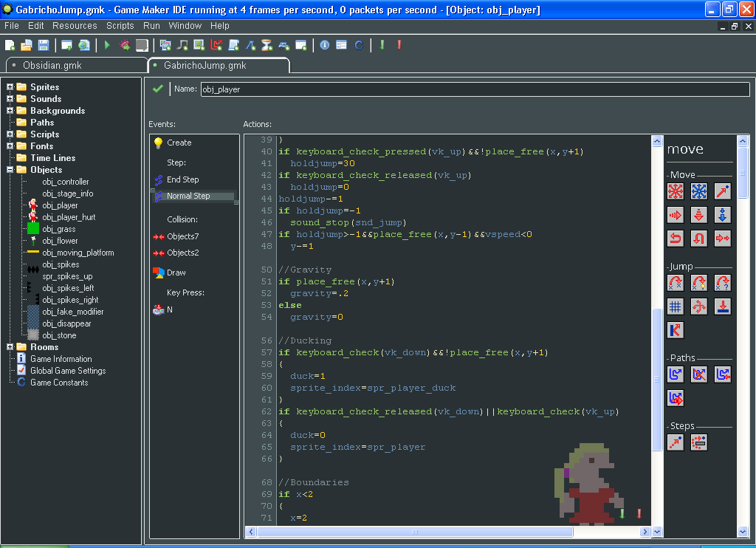Screen dimensions: 756x548
Task: Click the Set Path action icon
Action: point(675,374)
